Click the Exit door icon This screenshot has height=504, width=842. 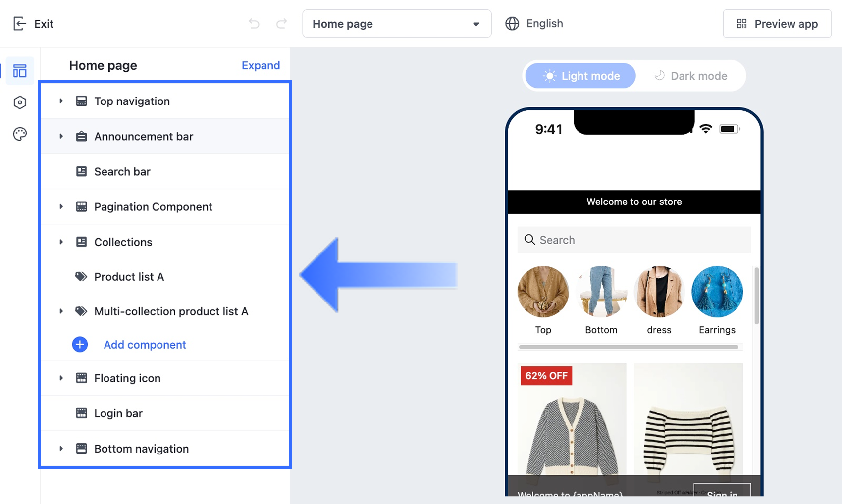(x=19, y=24)
